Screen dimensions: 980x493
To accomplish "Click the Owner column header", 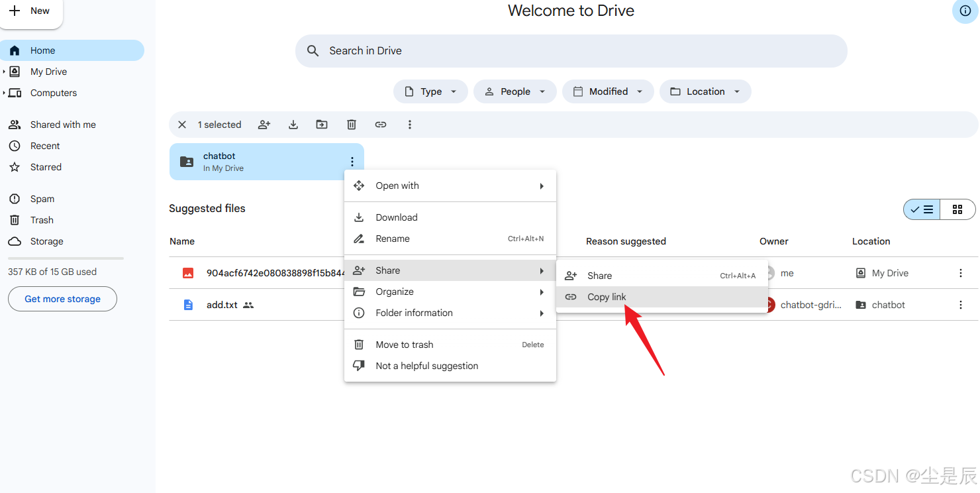I will point(774,241).
